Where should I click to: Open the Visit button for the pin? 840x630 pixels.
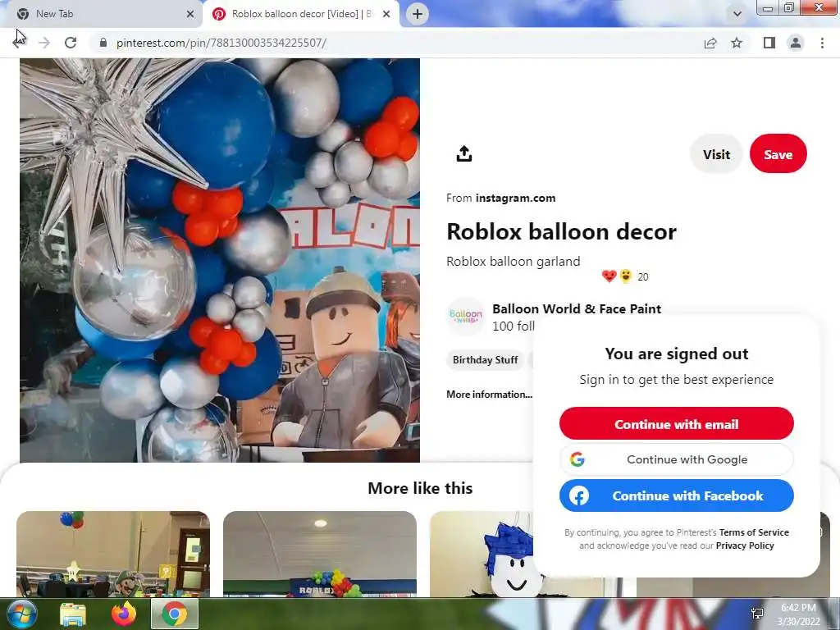click(x=716, y=154)
